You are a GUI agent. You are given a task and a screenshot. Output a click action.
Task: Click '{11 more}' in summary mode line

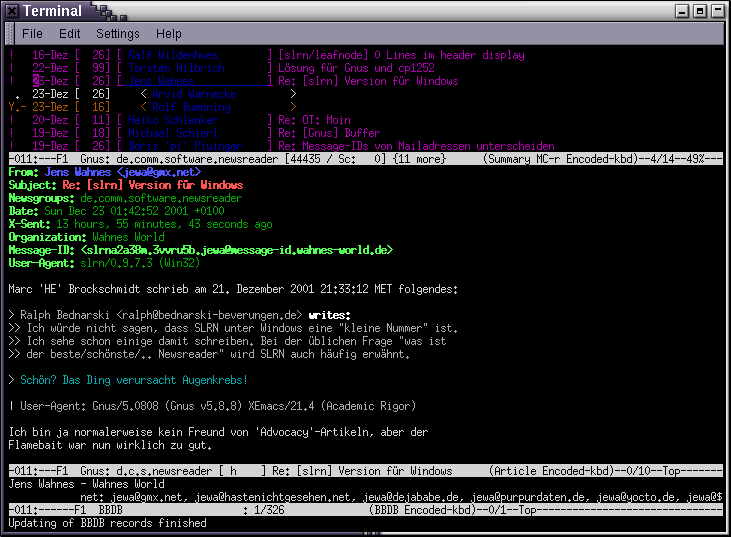[420, 159]
